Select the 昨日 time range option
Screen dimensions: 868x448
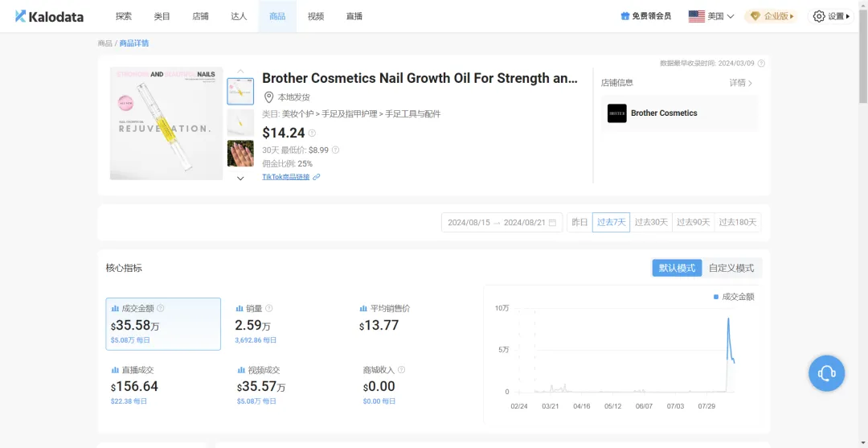coord(579,223)
